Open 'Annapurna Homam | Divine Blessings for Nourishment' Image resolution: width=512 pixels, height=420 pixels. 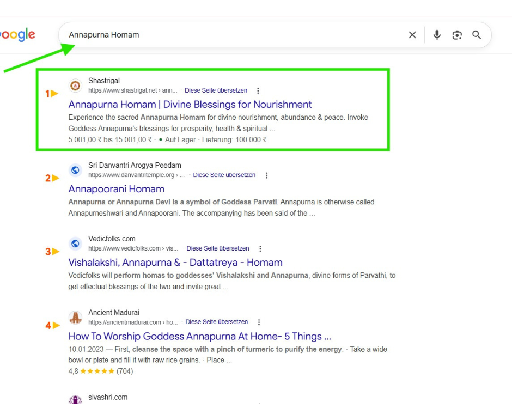coord(190,105)
